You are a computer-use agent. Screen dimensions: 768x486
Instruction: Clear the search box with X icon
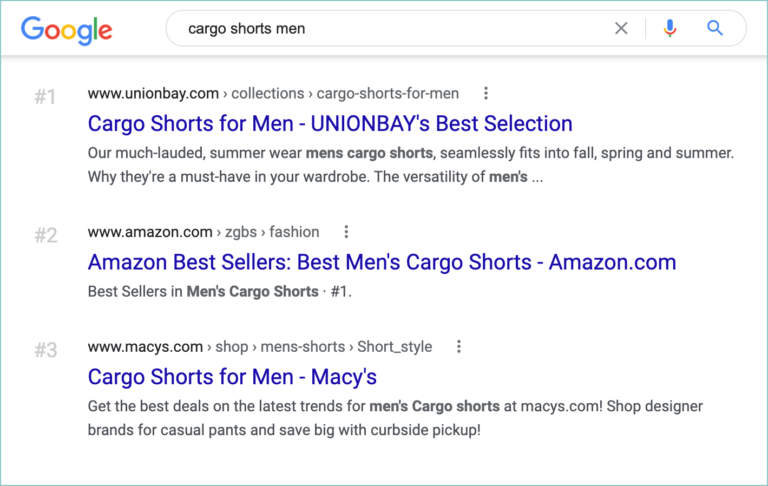tap(621, 28)
